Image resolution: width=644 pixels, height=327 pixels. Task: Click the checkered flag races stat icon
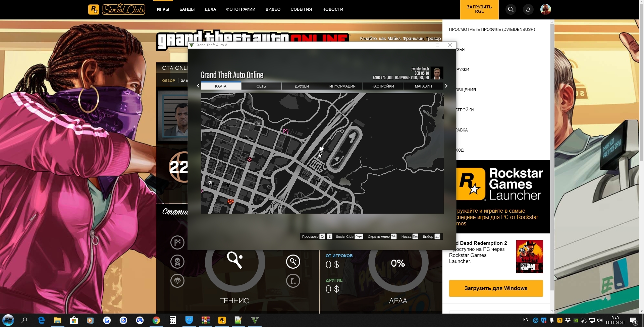tap(177, 242)
